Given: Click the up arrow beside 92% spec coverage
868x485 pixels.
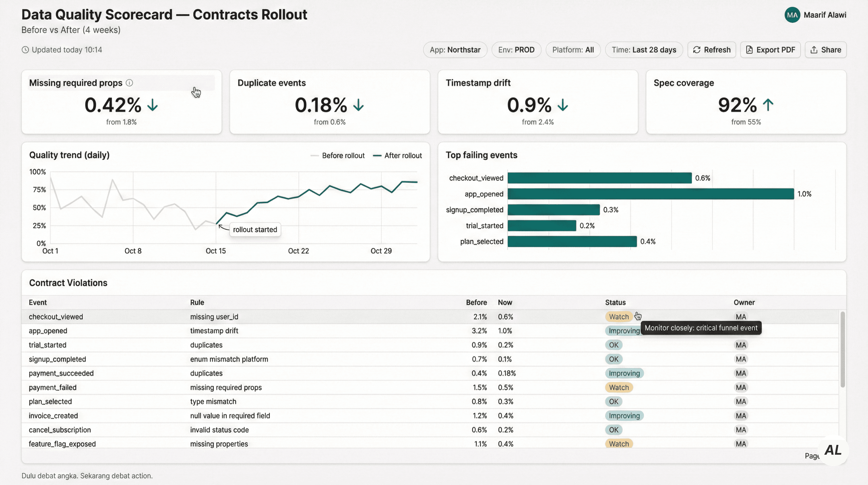Looking at the screenshot, I should tap(768, 105).
